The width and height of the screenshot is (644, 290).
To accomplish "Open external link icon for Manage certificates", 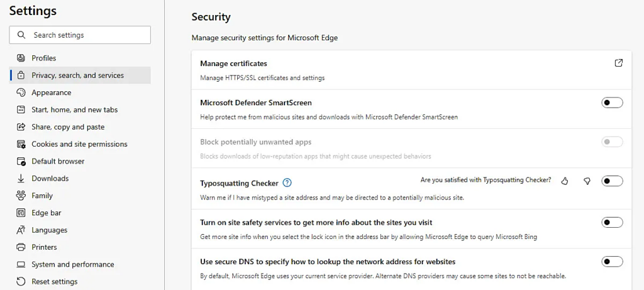I will tap(619, 63).
